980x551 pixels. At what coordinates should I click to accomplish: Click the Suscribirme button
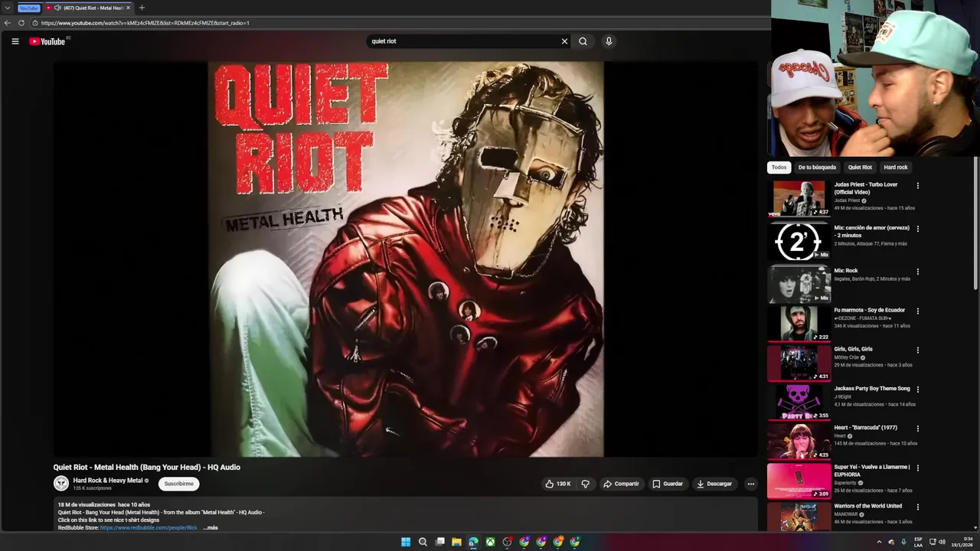pos(179,484)
